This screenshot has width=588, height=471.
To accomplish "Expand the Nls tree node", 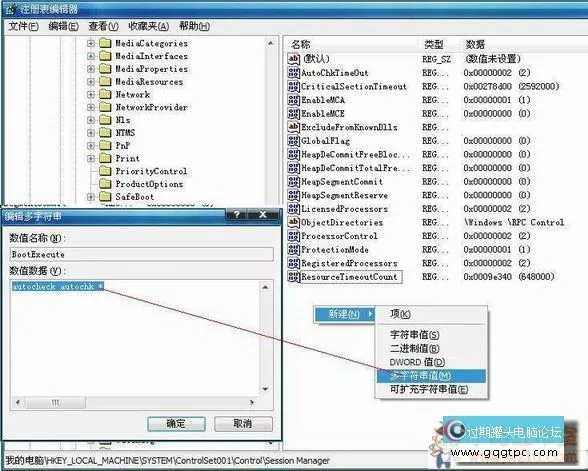I will pyautogui.click(x=90, y=120).
